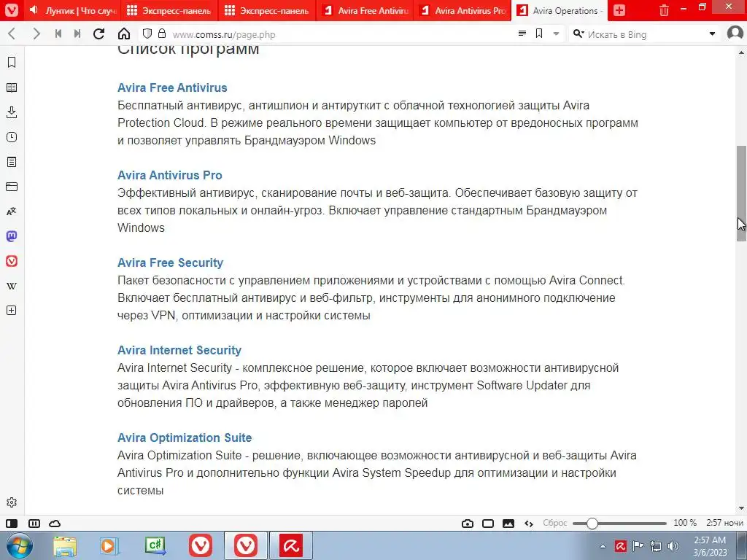Image resolution: width=747 pixels, height=560 pixels.
Task: Open the Windows Start menu
Action: (x=18, y=545)
